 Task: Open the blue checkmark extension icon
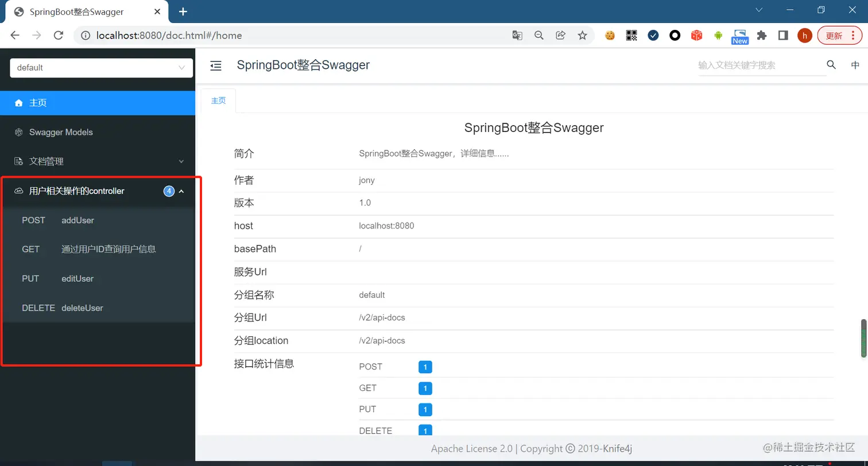tap(653, 36)
